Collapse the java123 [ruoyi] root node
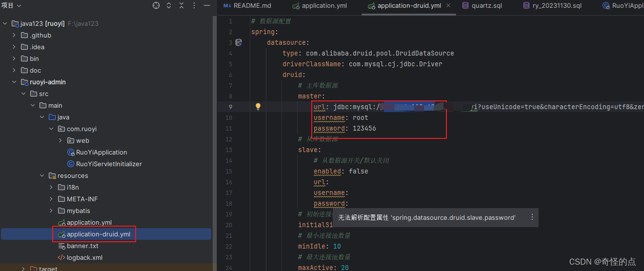Image resolution: width=644 pixels, height=271 pixels. [x=5, y=24]
